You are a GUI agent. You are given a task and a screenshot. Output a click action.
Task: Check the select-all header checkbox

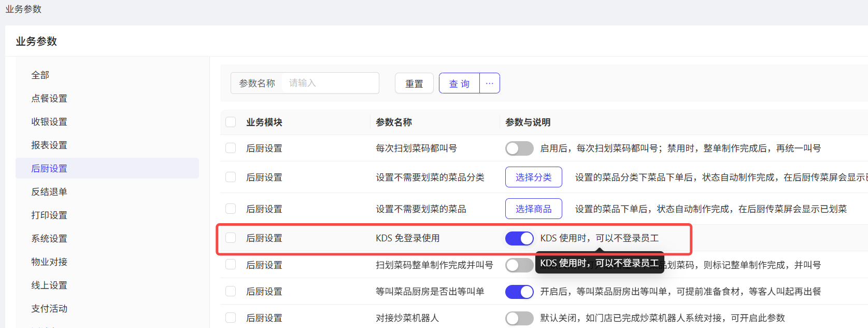231,122
